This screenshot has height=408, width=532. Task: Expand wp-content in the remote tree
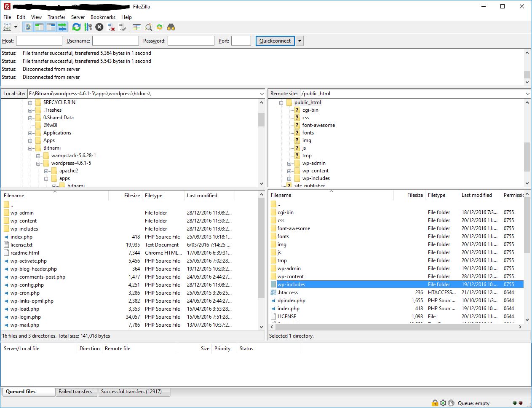point(289,171)
